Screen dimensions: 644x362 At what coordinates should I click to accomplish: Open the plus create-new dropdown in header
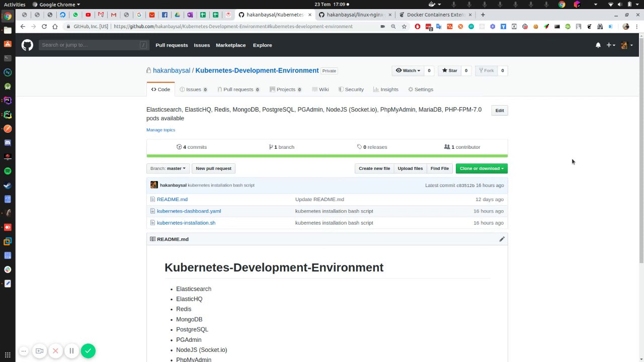611,45
